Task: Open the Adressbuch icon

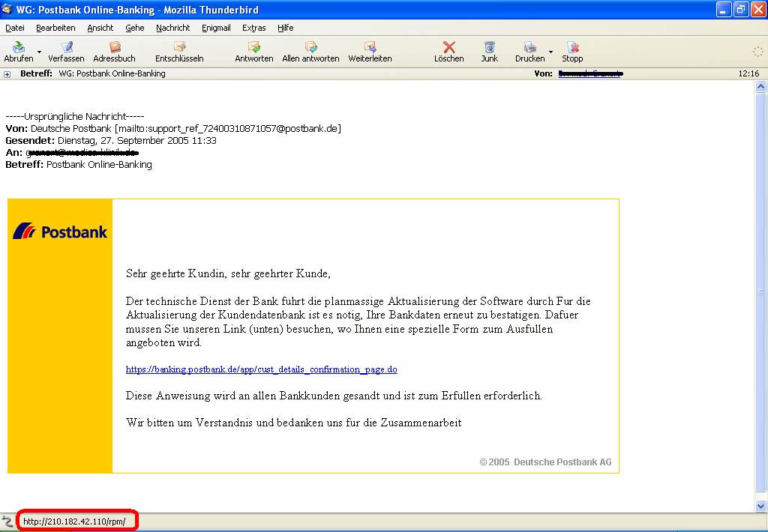Action: pos(115,47)
